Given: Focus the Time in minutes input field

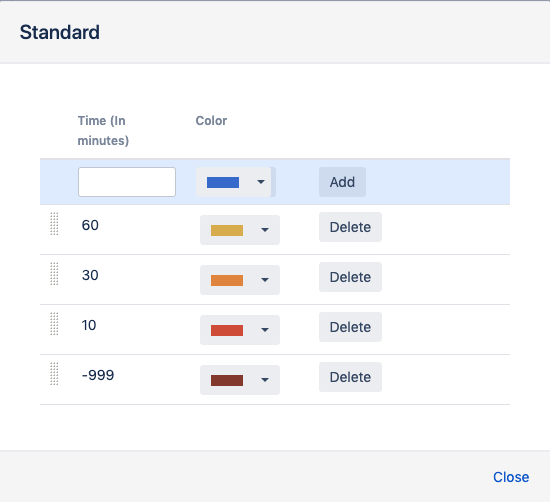Looking at the screenshot, I should (x=127, y=182).
